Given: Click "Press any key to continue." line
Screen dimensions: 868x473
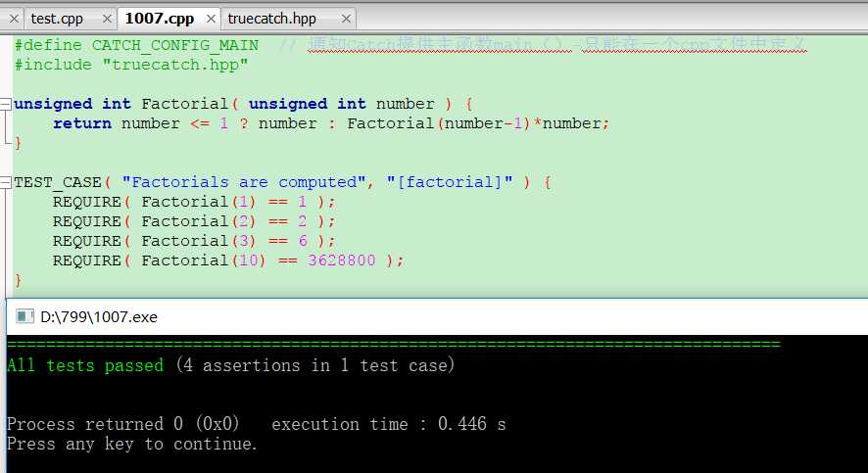Looking at the screenshot, I should (x=131, y=444).
